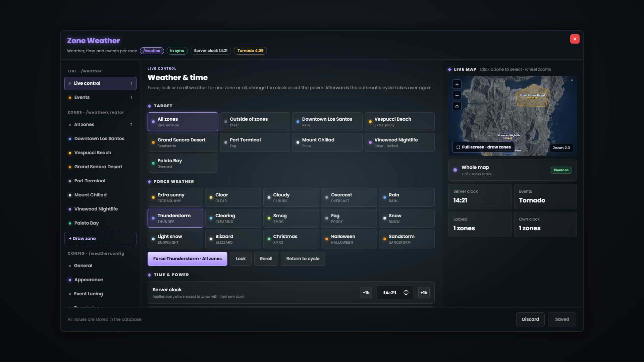The image size is (644, 362).
Task: Click Return to cycle button
Action: tap(303, 259)
